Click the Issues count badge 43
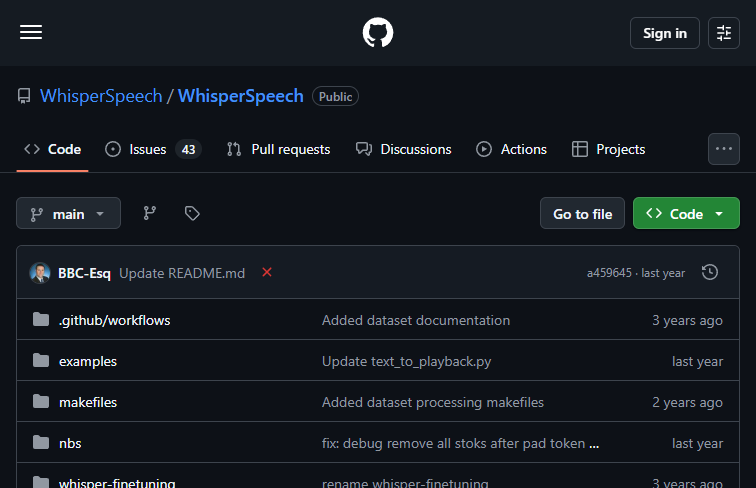This screenshot has height=488, width=756. [188, 149]
